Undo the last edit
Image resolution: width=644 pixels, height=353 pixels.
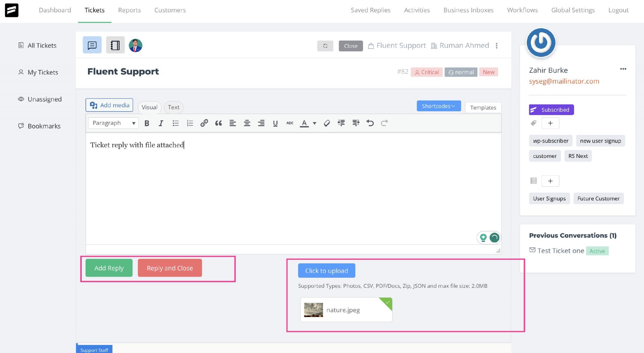tap(370, 123)
